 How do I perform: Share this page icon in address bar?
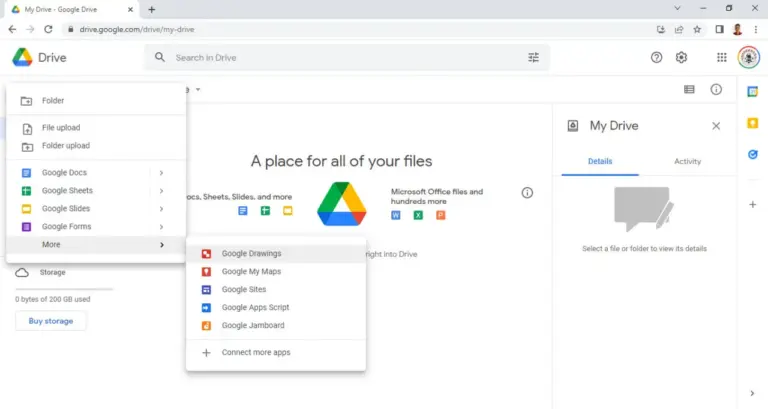[x=679, y=29]
